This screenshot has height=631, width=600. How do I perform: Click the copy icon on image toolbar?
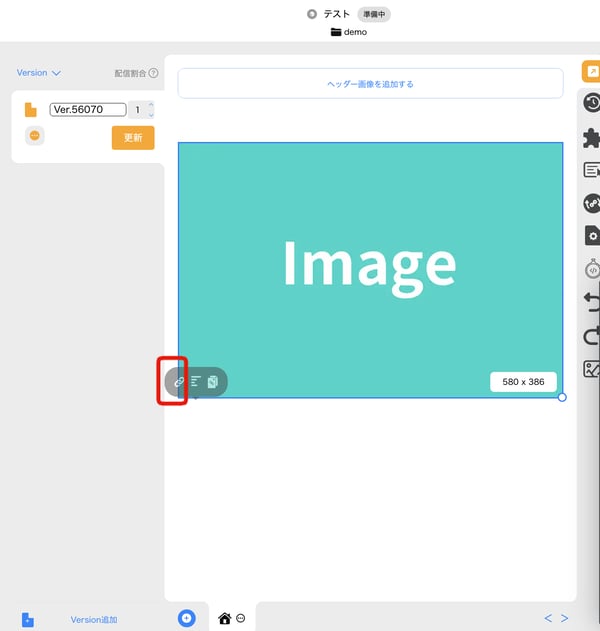(212, 382)
